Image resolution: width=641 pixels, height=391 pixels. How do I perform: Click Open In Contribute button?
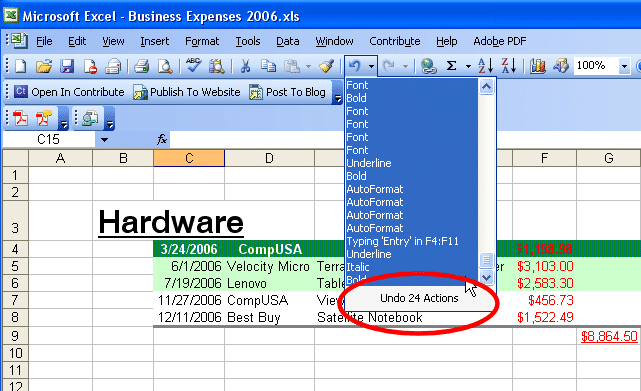(69, 92)
